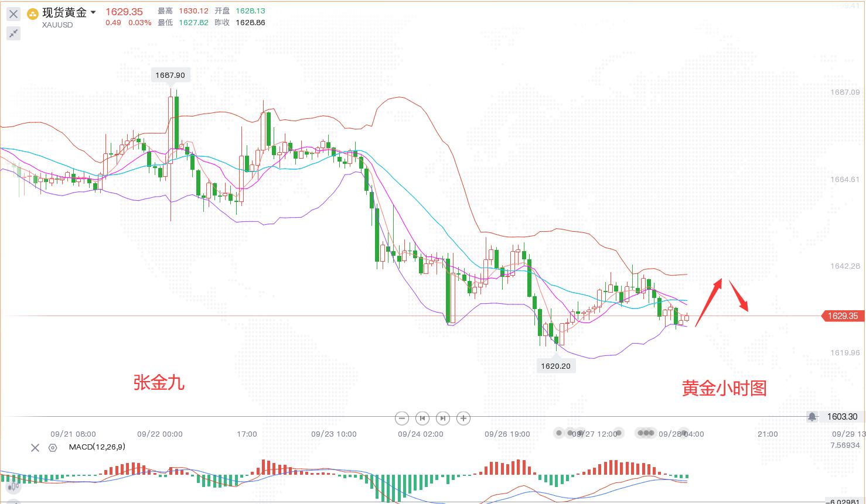Click the 最高 1630.12 high value
This screenshot has height=504, width=866.
(x=192, y=11)
